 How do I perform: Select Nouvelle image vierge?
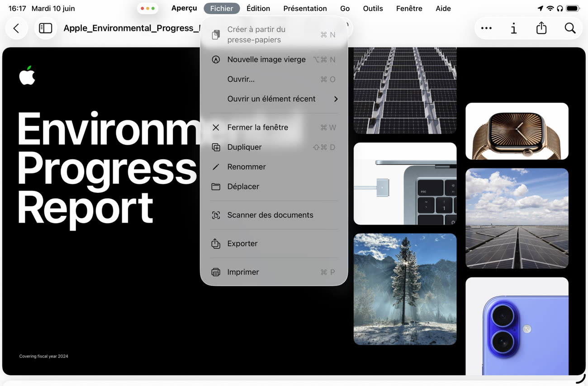[274, 60]
